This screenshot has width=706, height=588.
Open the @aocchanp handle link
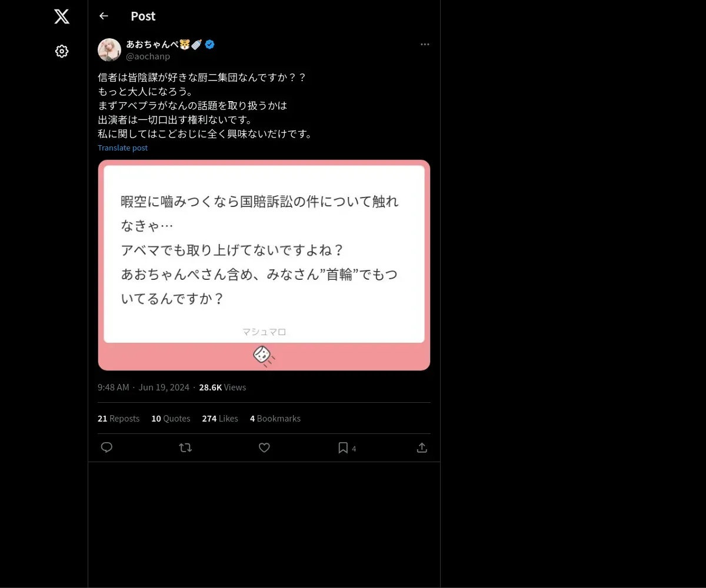coord(148,56)
